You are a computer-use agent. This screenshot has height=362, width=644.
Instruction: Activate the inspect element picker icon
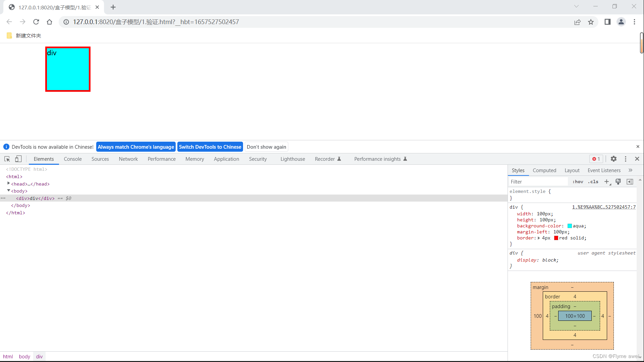(7, 159)
